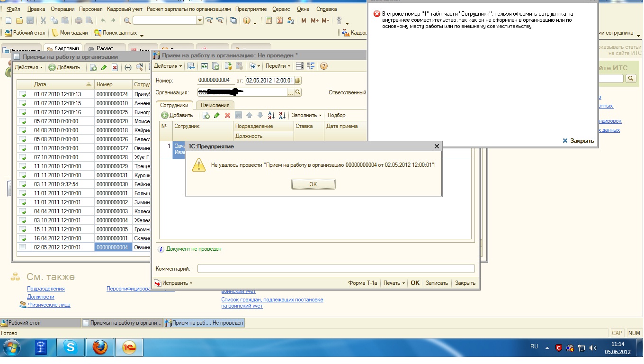Open the Операции menu
Screen dimensions: 644x364
pyautogui.click(x=62, y=9)
